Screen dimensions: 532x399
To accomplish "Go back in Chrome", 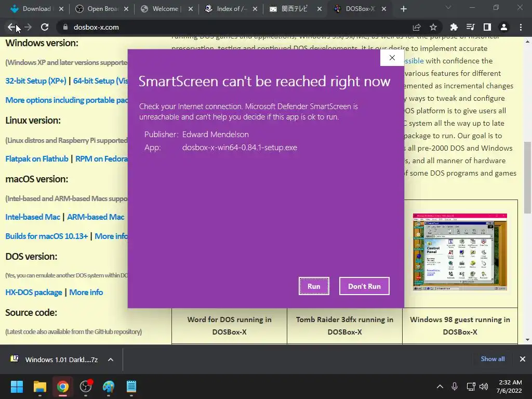I will 11,27.
